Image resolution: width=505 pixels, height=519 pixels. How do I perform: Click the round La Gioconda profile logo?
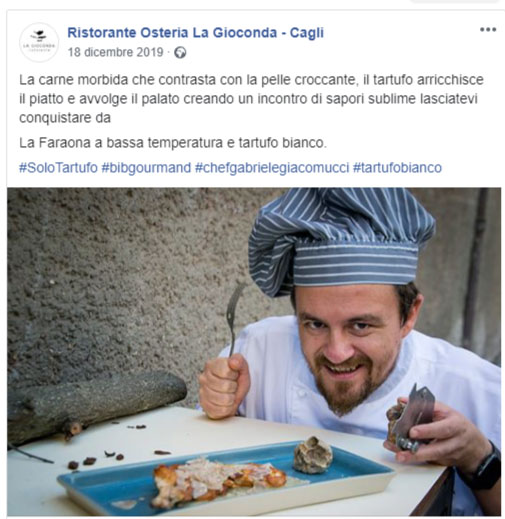tap(39, 42)
